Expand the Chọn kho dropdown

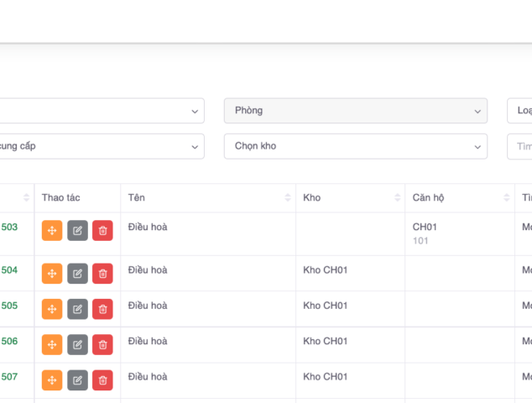coord(355,146)
